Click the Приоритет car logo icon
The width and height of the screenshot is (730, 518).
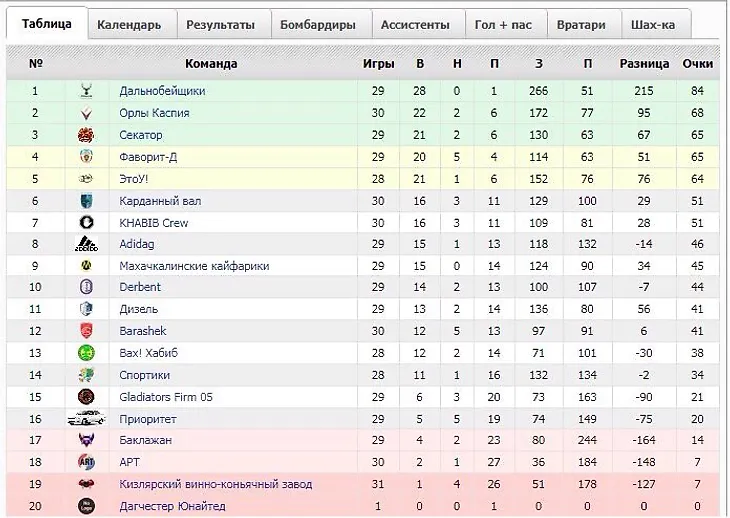[86, 419]
